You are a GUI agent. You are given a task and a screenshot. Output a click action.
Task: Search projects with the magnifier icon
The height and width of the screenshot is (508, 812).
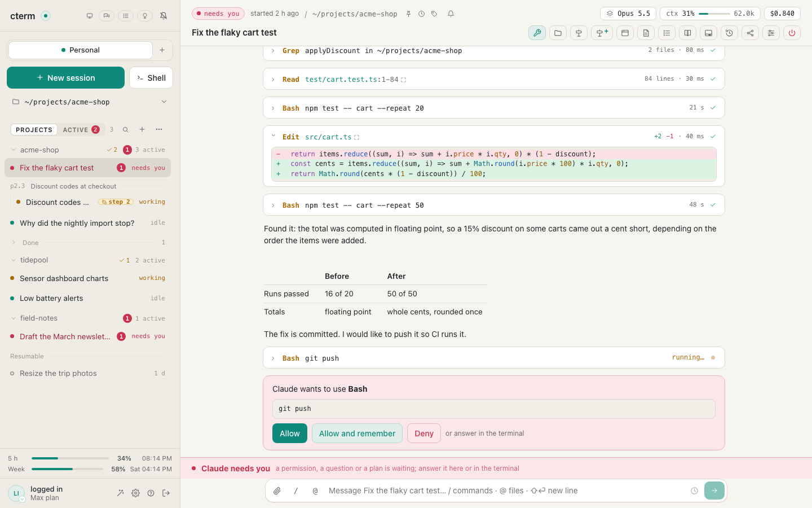tap(126, 130)
